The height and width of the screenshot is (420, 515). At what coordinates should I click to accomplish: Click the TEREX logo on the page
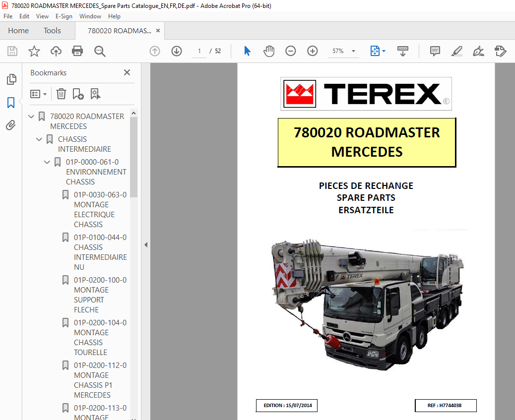click(x=366, y=94)
